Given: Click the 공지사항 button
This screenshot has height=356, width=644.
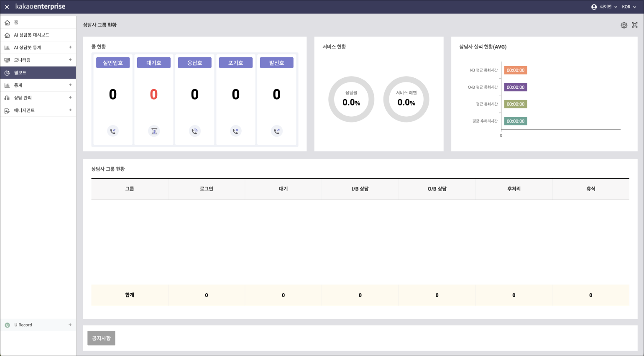Looking at the screenshot, I should pyautogui.click(x=101, y=338).
